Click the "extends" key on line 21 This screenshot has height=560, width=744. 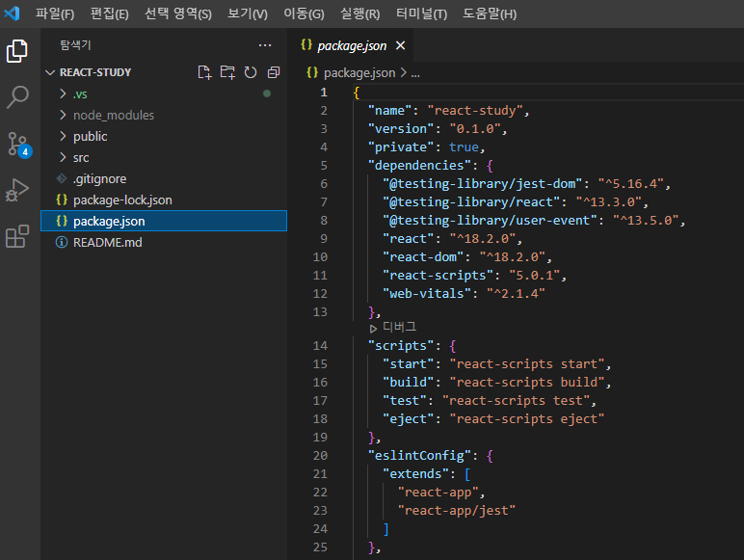point(415,474)
